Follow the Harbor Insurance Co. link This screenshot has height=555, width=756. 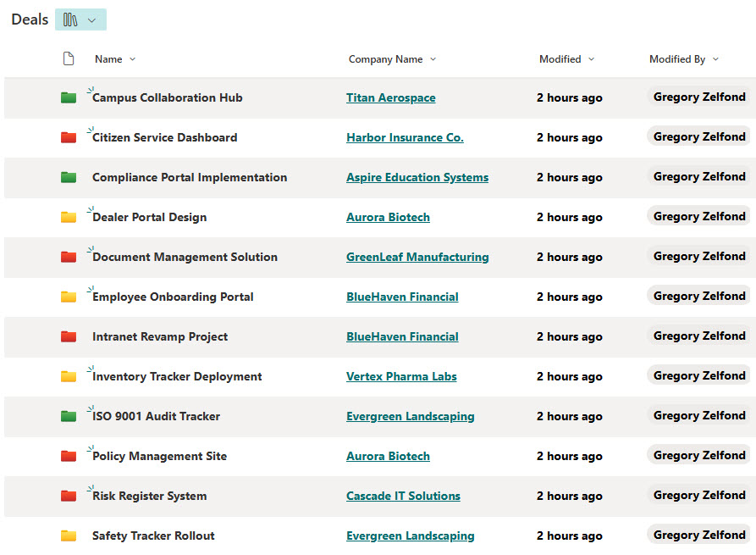pyautogui.click(x=405, y=137)
